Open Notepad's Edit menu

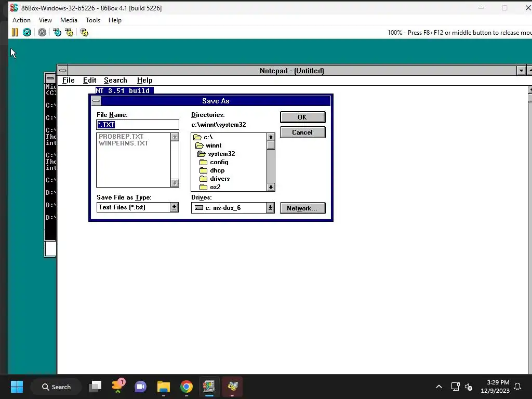click(89, 81)
